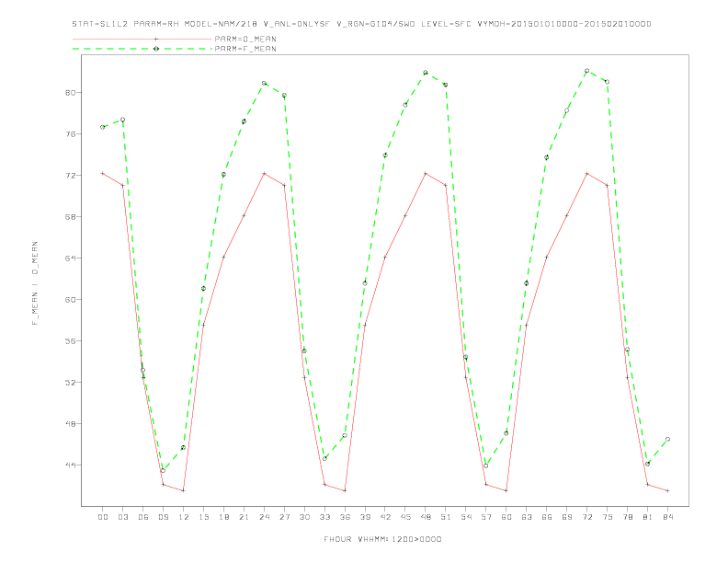Select the green F_MEAN peak marker at hour 48

(x=426, y=73)
